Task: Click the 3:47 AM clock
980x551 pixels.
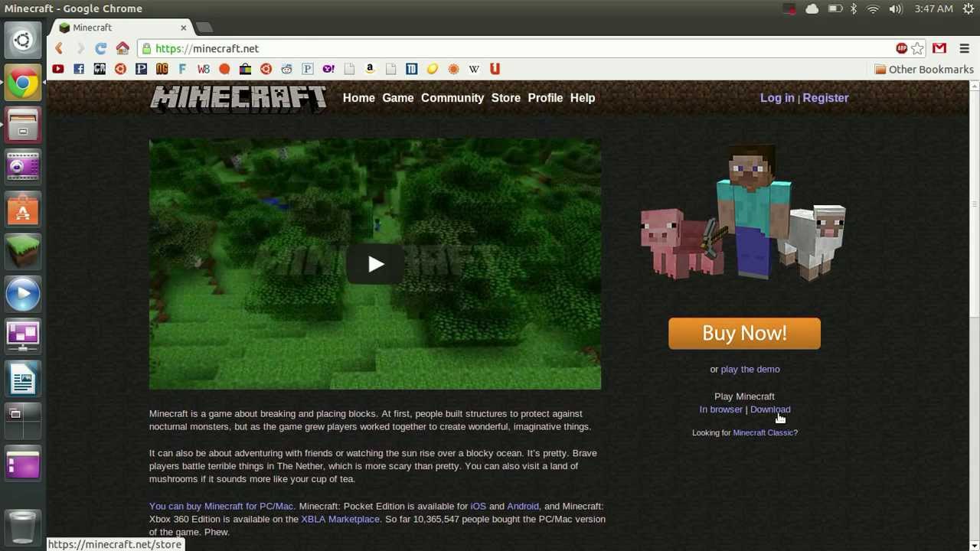Action: click(933, 8)
